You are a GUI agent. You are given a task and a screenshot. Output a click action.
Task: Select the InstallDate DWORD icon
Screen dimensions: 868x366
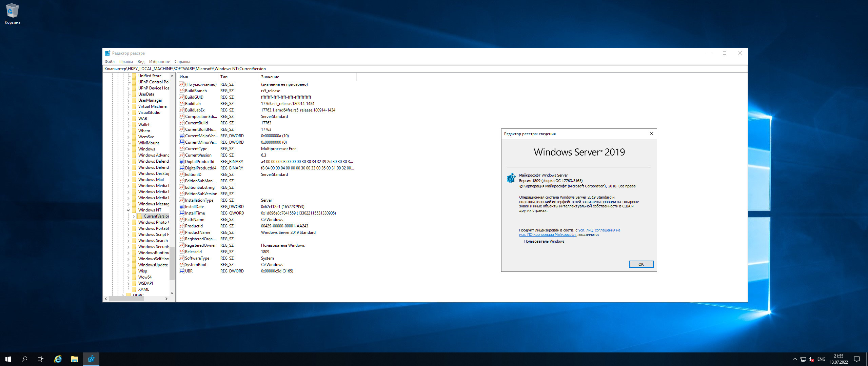click(182, 206)
